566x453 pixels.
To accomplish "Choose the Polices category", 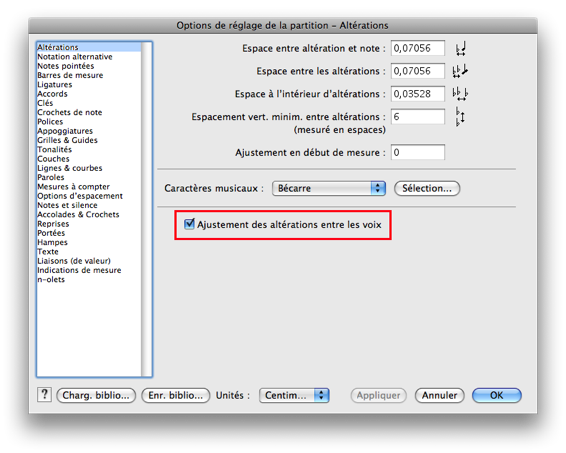I will pyautogui.click(x=50, y=122).
